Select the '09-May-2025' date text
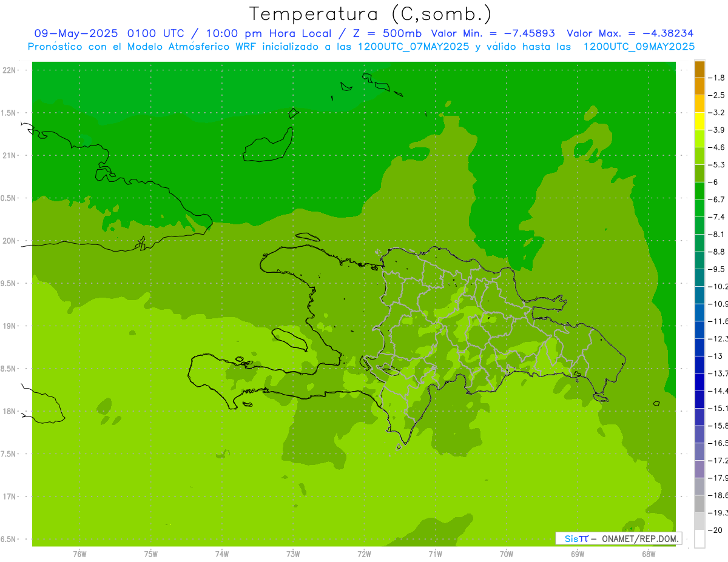Screen dimensions: 728x562 [76, 33]
